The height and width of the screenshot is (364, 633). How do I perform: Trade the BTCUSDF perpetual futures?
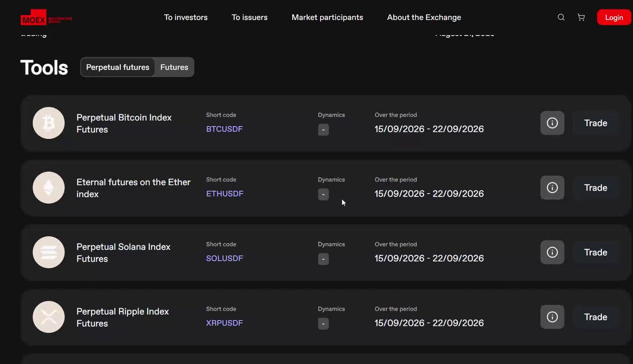596,123
